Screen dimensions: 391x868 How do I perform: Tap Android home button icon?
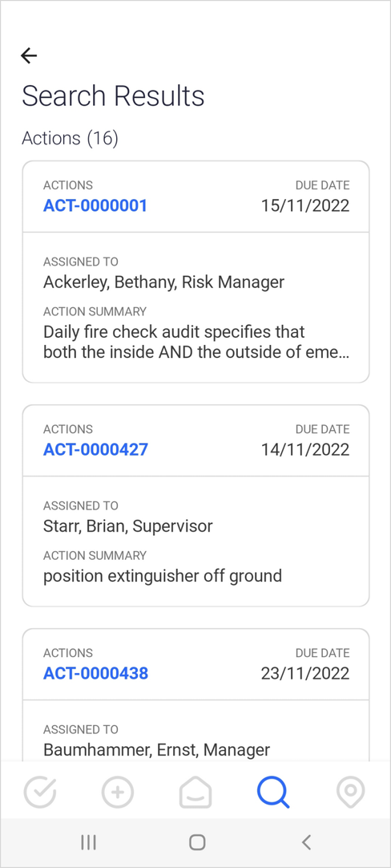pos(197,842)
